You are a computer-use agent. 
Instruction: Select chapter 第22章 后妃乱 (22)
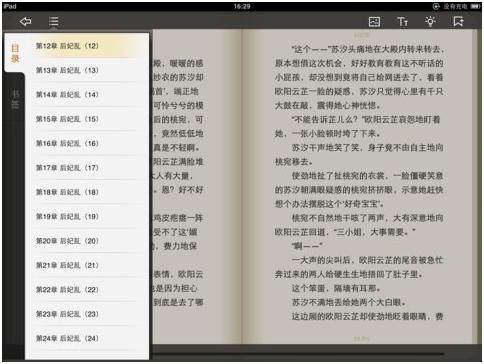point(87,289)
